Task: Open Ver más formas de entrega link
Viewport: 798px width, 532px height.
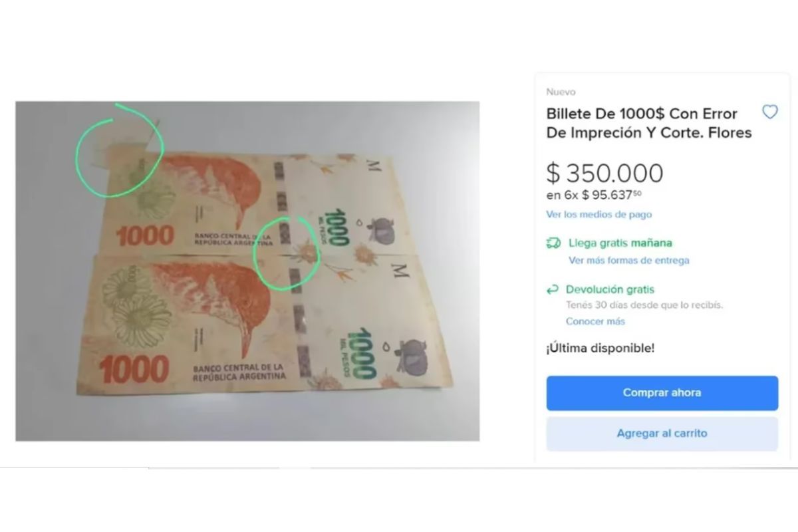Action: coord(629,260)
